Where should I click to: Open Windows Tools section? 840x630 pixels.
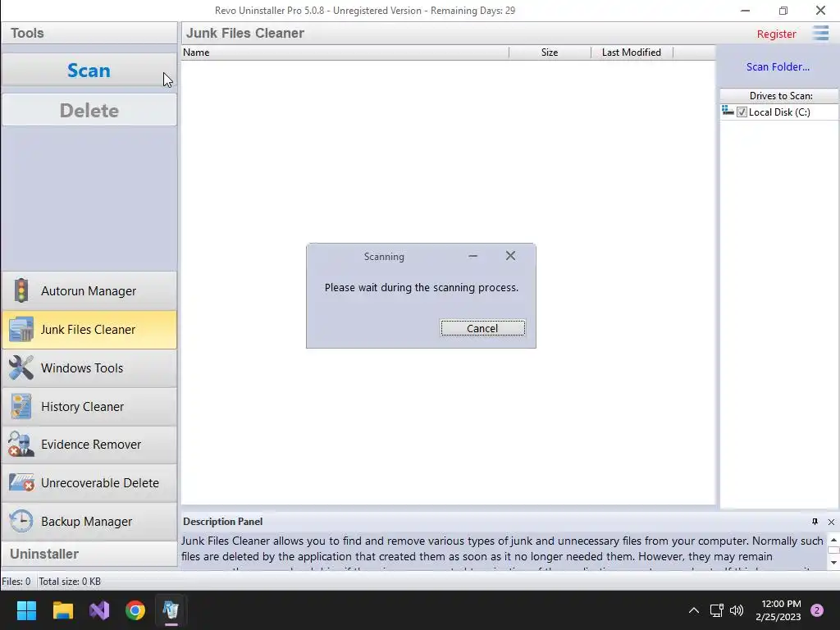(89, 368)
